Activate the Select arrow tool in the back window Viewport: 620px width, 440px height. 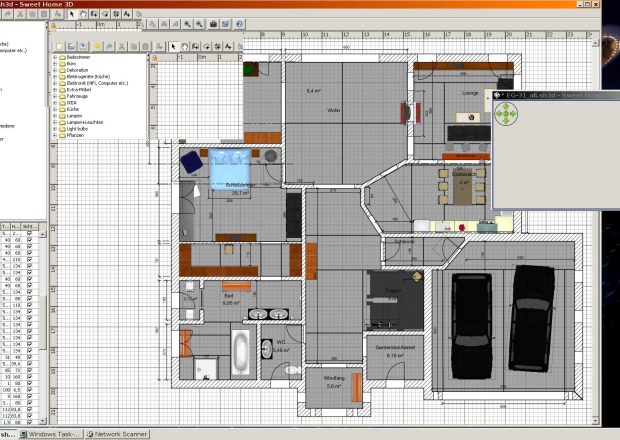pos(72,14)
